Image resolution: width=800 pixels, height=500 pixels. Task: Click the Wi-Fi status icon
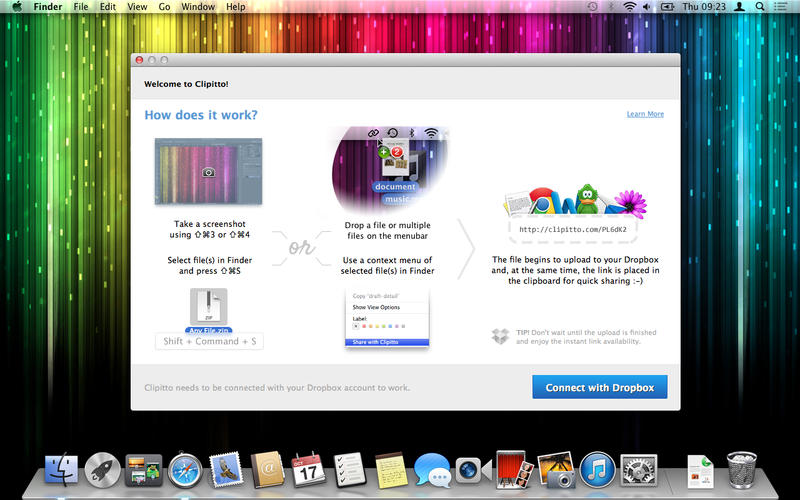[x=629, y=7]
